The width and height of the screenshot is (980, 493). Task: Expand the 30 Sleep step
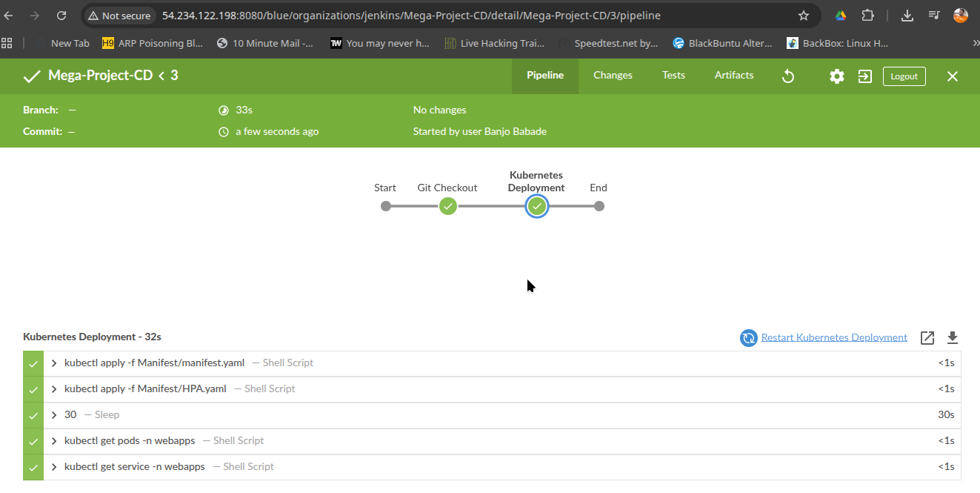pos(54,415)
